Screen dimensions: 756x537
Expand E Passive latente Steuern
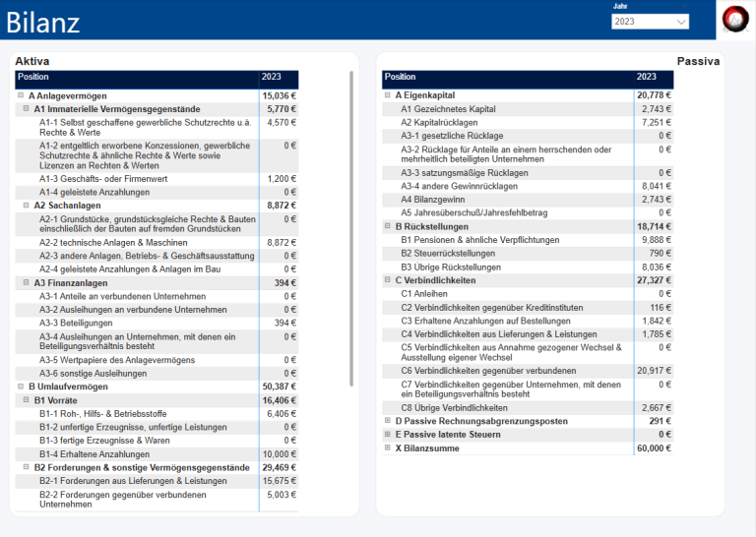[x=388, y=435]
